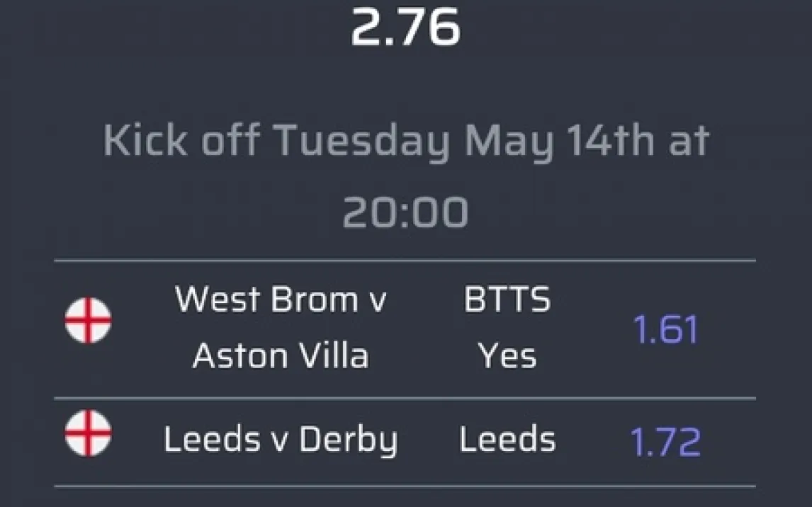Click the 'Kick off' words in heading
The height and width of the screenshot is (507, 812).
pyautogui.click(x=182, y=141)
